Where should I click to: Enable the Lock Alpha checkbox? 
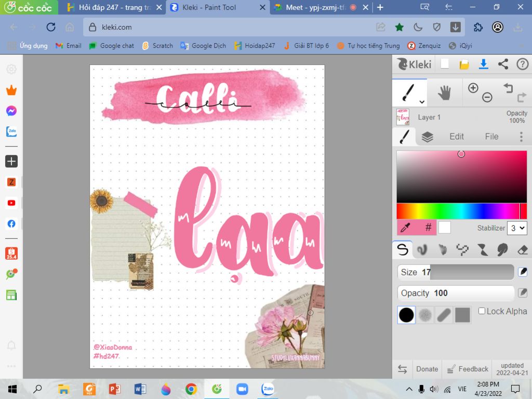482,311
